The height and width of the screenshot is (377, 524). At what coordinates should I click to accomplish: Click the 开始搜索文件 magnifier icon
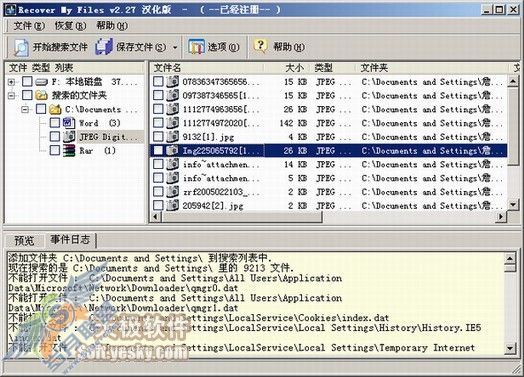tap(21, 47)
